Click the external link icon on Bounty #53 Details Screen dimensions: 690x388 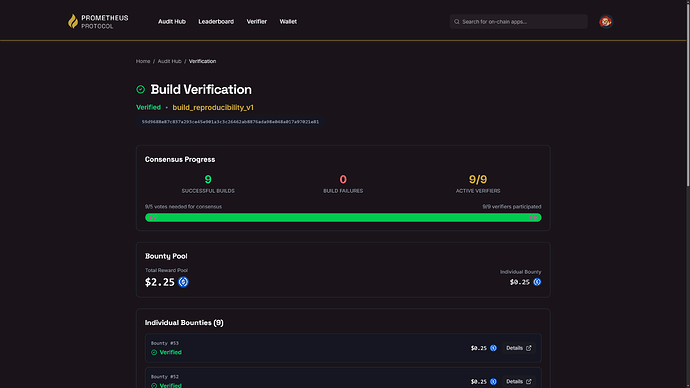529,348
